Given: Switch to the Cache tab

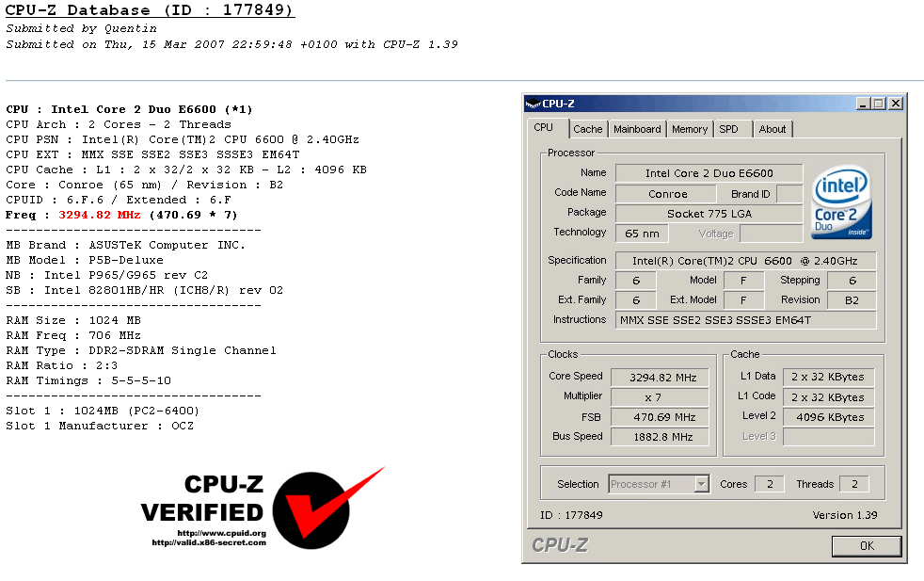Looking at the screenshot, I should (x=588, y=129).
